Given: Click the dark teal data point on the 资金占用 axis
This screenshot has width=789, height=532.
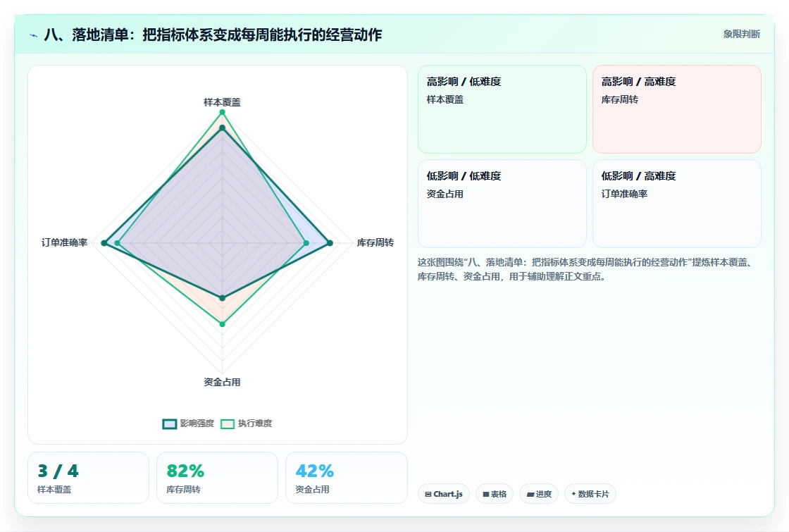Looking at the screenshot, I should pyautogui.click(x=222, y=298).
